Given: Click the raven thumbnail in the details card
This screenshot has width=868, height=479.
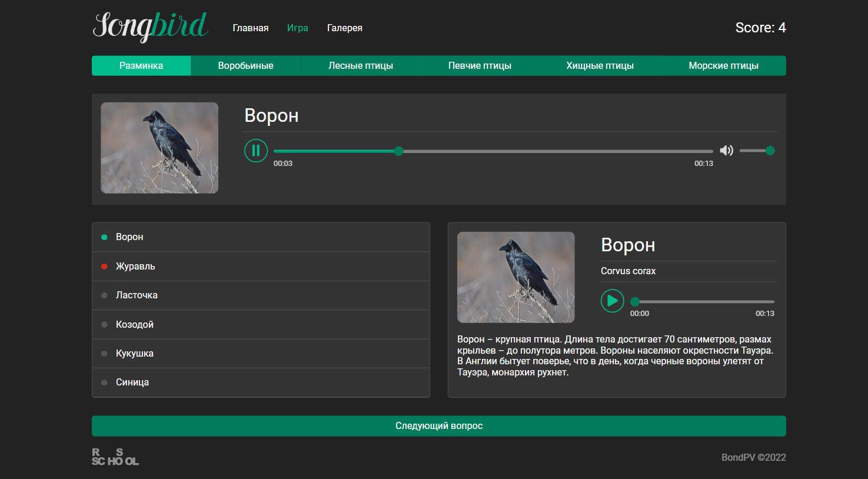Looking at the screenshot, I should (516, 277).
